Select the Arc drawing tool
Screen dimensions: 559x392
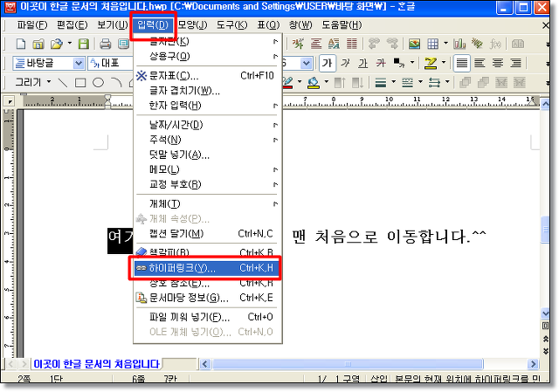point(116,83)
